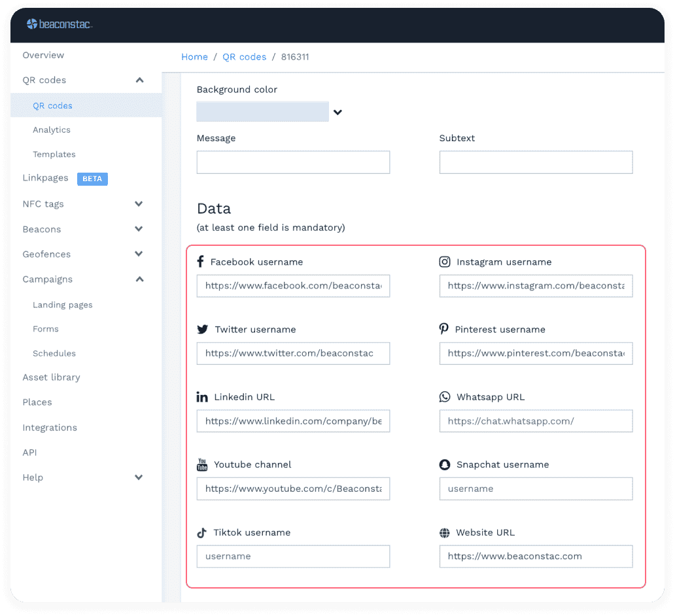Click the Background color label
The height and width of the screenshot is (616, 675).
(237, 90)
